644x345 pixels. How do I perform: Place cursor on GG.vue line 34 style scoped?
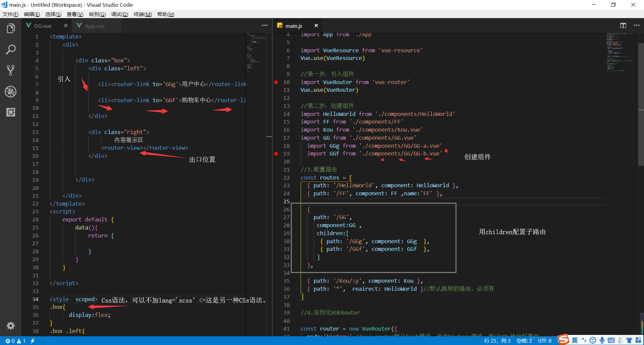coord(74,299)
